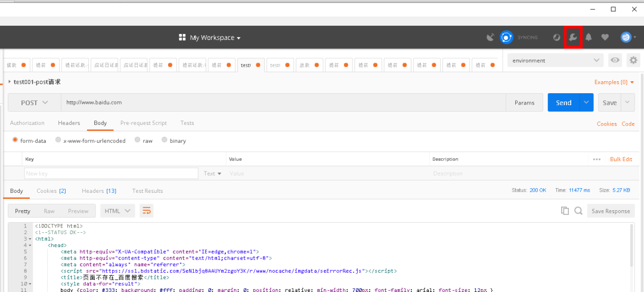Viewport: 644px width, 292px height.
Task: Open the wrench settings icon in header
Action: click(572, 38)
